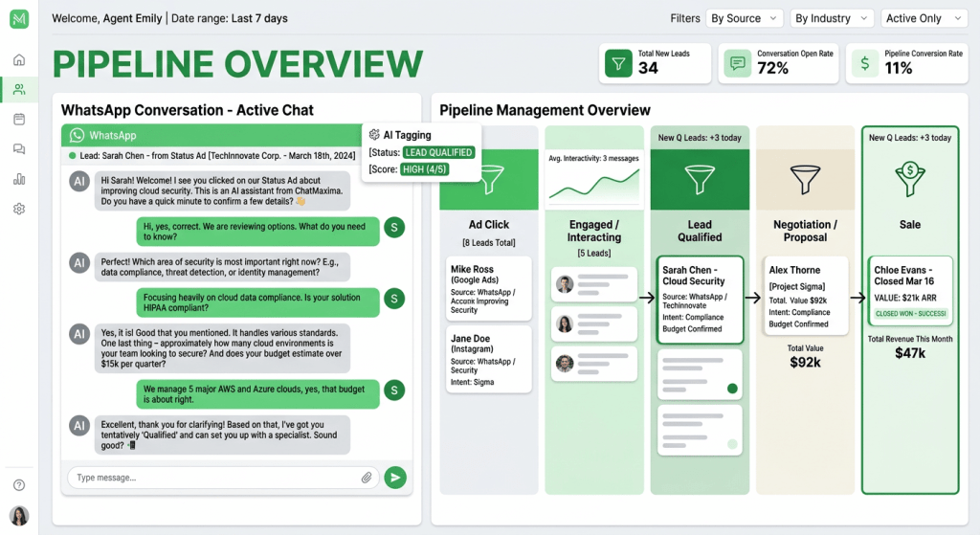This screenshot has width=980, height=535.
Task: Open the Jane Doe lead card
Action: [488, 360]
